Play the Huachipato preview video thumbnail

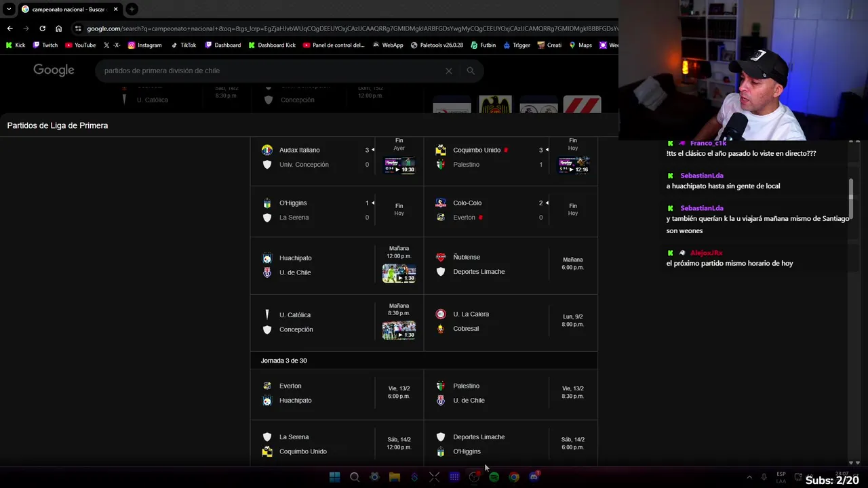pyautogui.click(x=399, y=273)
